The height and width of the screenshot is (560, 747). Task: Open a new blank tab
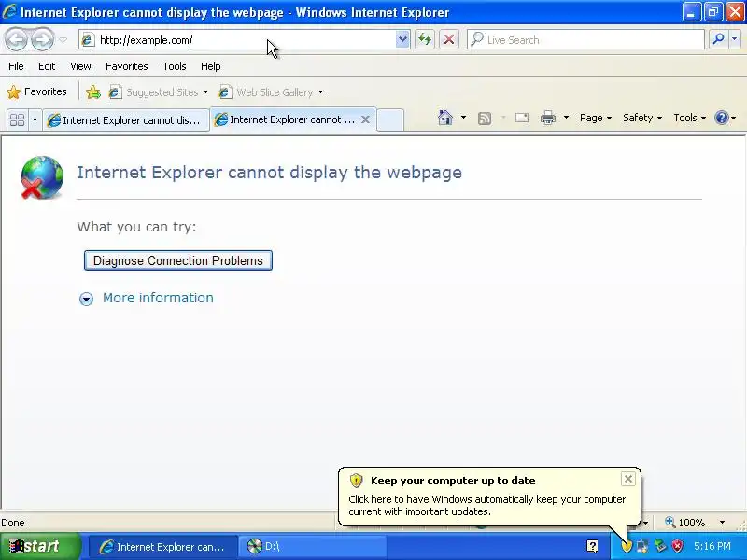coord(390,120)
